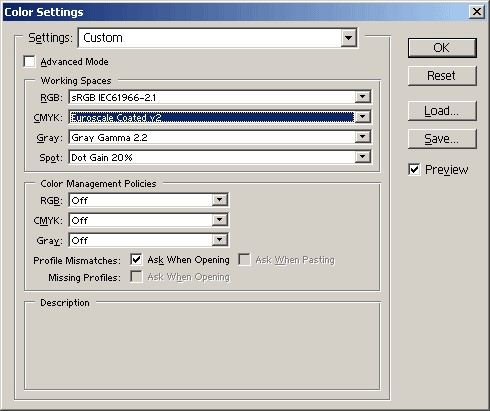The image size is (490, 411).
Task: Click the Load... button
Action: pos(442,111)
